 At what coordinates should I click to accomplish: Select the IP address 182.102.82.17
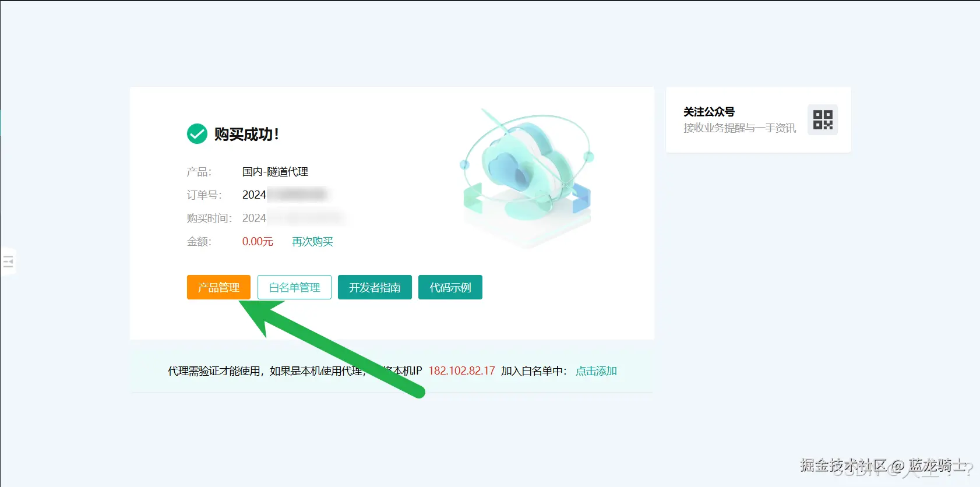click(461, 371)
